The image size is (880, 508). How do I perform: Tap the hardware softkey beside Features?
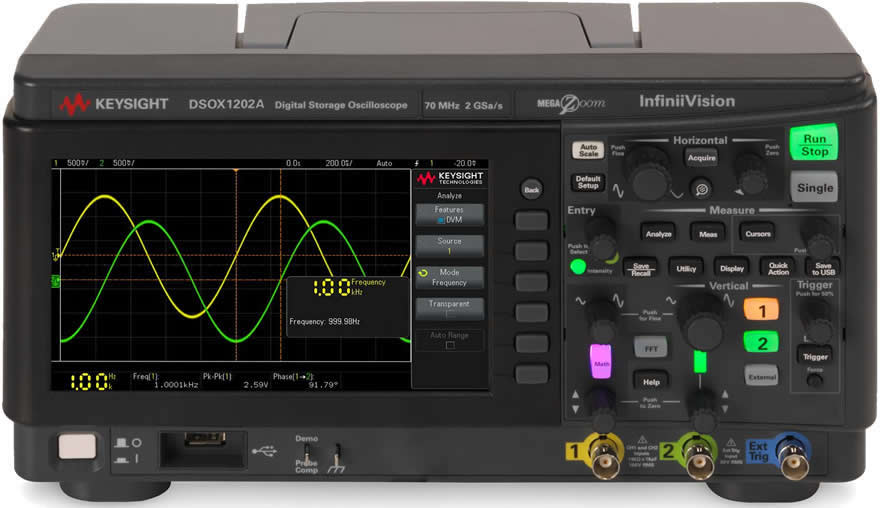531,220
